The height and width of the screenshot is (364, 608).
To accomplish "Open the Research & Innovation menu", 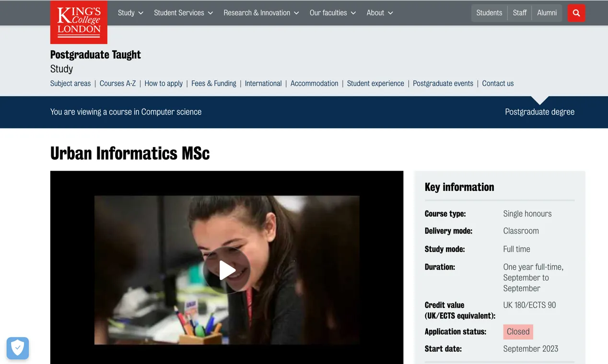I will pyautogui.click(x=261, y=13).
